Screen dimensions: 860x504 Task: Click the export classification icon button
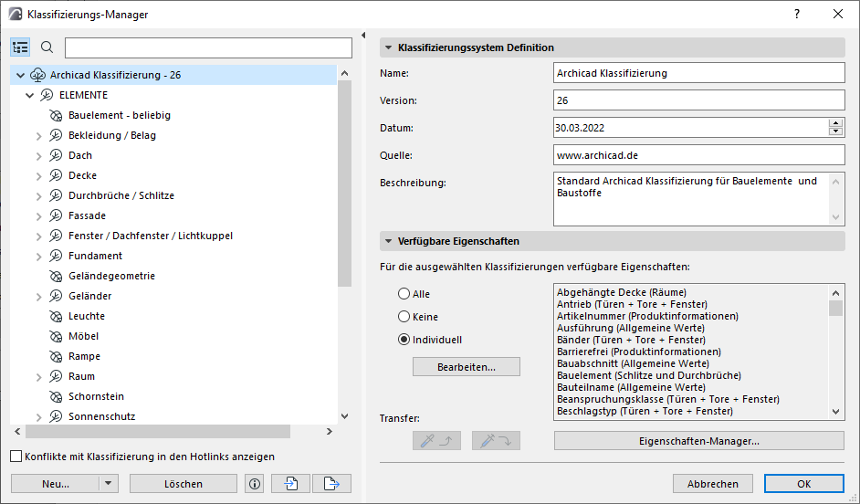331,484
